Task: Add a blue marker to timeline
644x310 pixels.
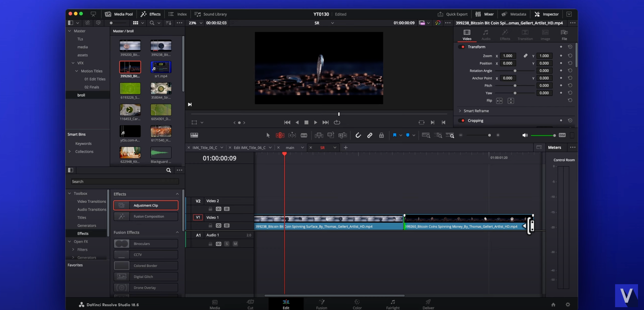Action: [408, 135]
